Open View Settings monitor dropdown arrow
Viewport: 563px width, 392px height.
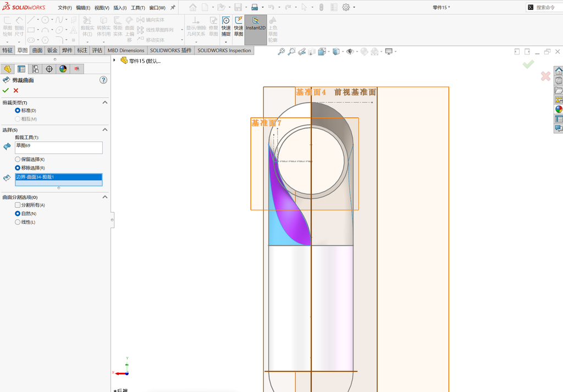(396, 52)
